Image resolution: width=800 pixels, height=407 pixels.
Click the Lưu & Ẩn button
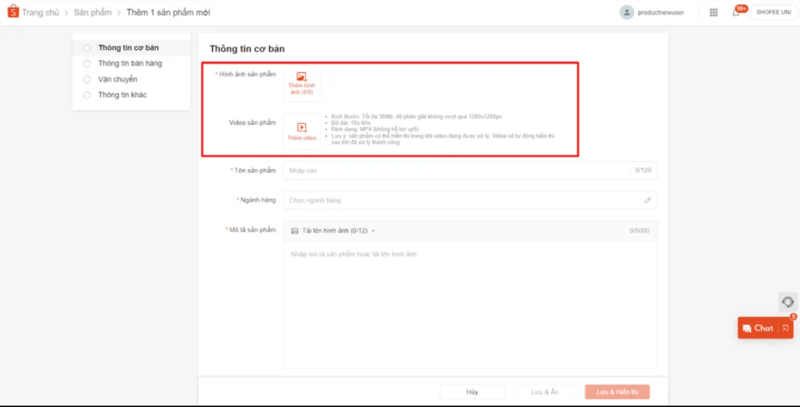coord(545,392)
